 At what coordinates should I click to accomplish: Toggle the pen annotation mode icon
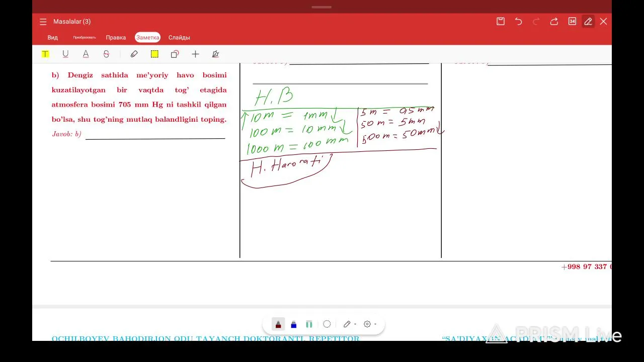tap(588, 21)
